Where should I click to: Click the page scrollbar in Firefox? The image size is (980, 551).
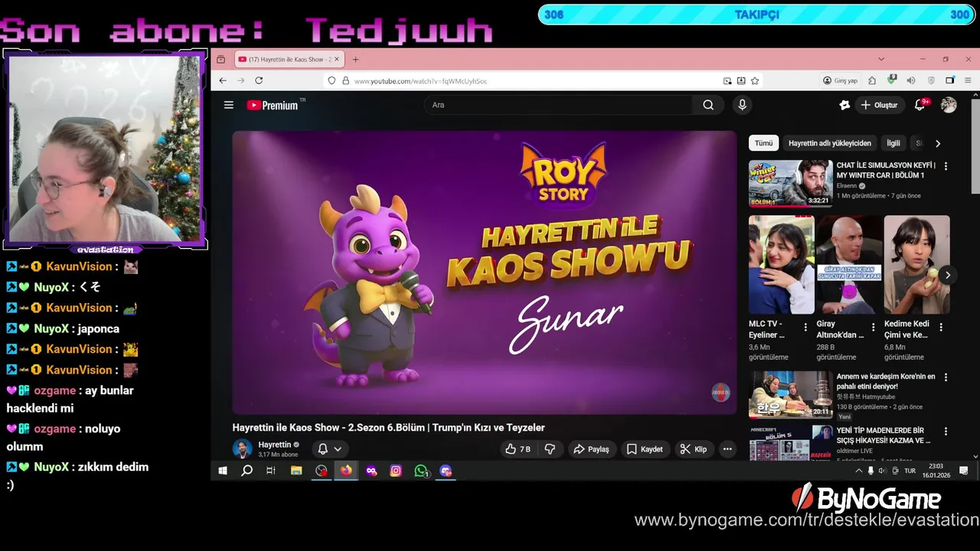975,145
